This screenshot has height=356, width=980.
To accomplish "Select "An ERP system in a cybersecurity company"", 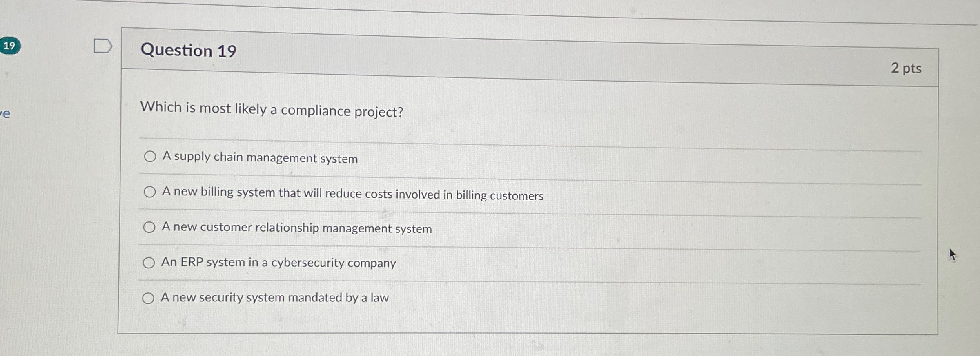I will [x=149, y=263].
